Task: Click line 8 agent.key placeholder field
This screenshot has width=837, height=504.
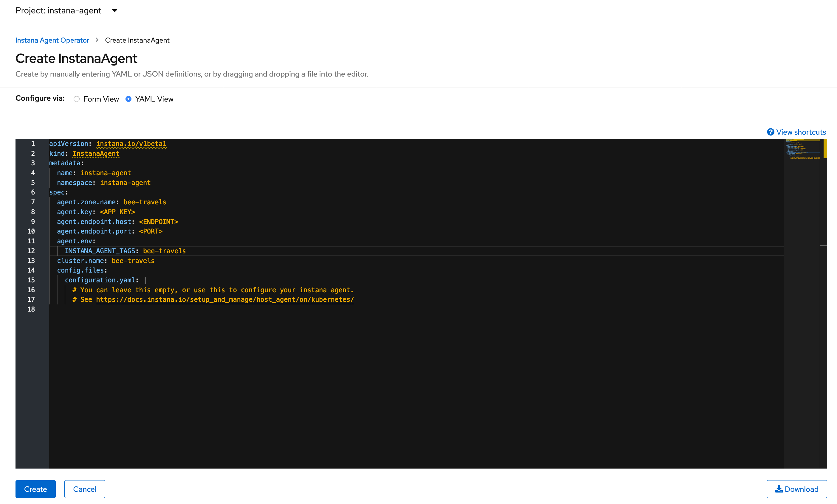Action: tap(117, 211)
